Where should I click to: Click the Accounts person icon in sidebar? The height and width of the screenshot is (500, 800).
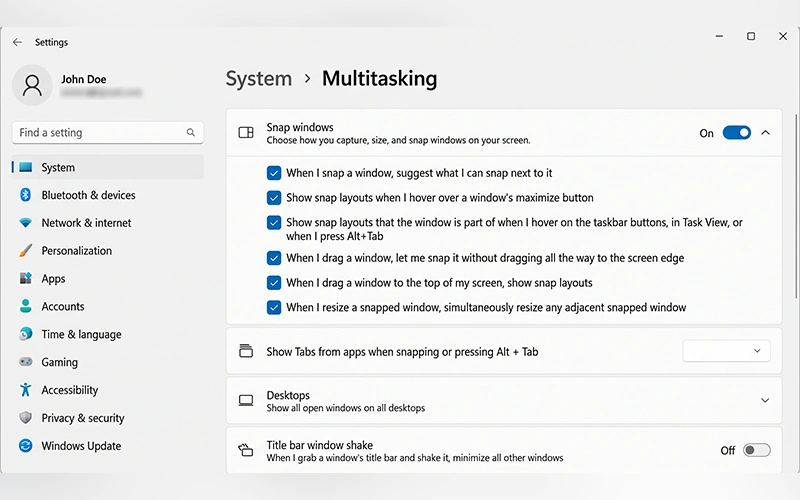26,306
